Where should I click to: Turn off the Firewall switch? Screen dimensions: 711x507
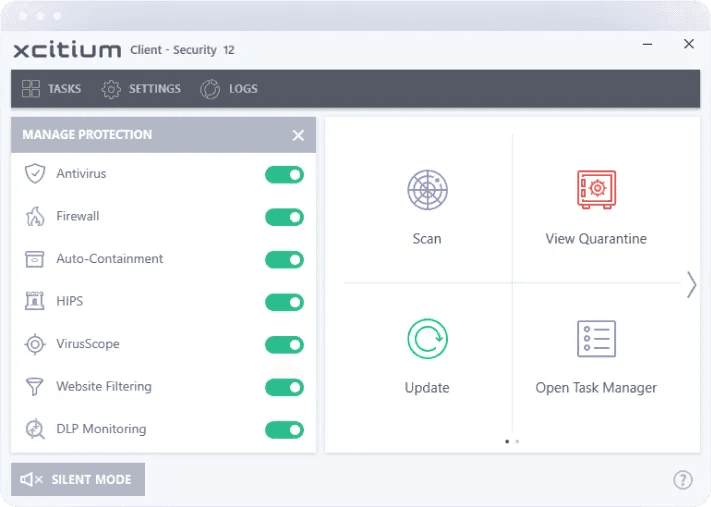pos(284,217)
